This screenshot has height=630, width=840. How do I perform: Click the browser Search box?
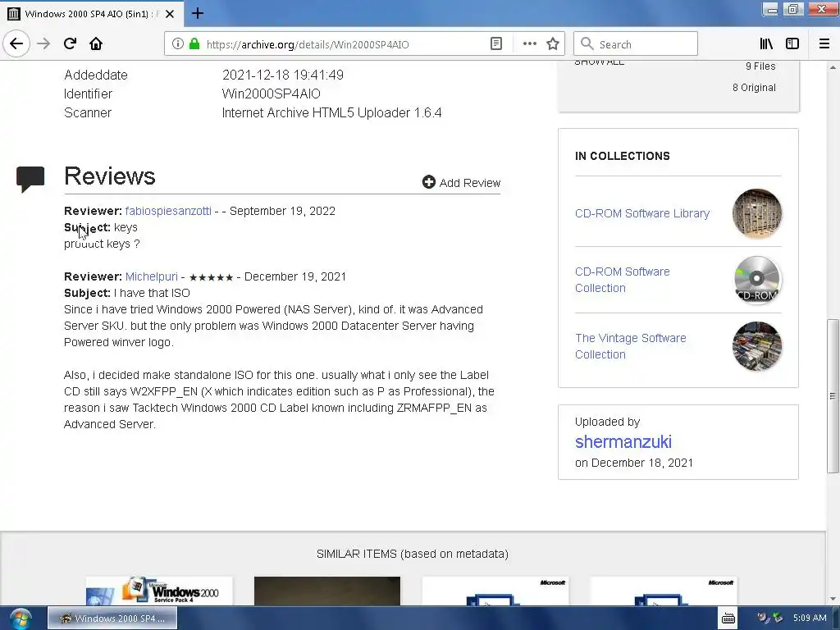[636, 44]
